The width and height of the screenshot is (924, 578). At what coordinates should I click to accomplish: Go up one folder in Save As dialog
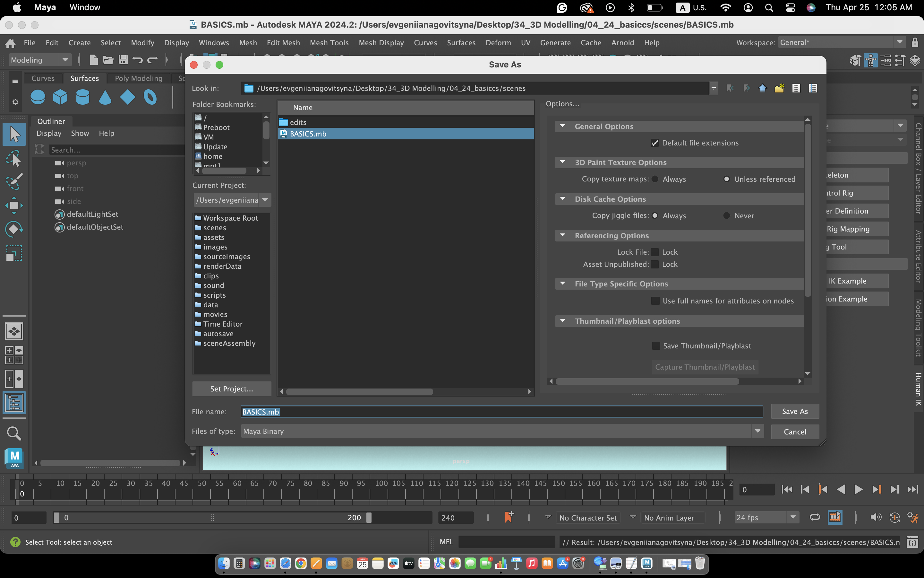(x=763, y=88)
